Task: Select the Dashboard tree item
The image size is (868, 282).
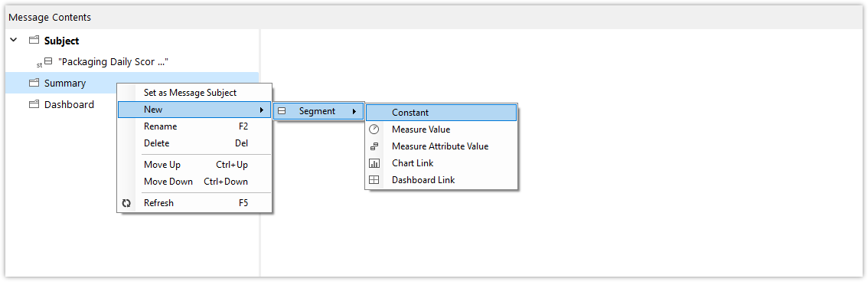Action: click(69, 104)
